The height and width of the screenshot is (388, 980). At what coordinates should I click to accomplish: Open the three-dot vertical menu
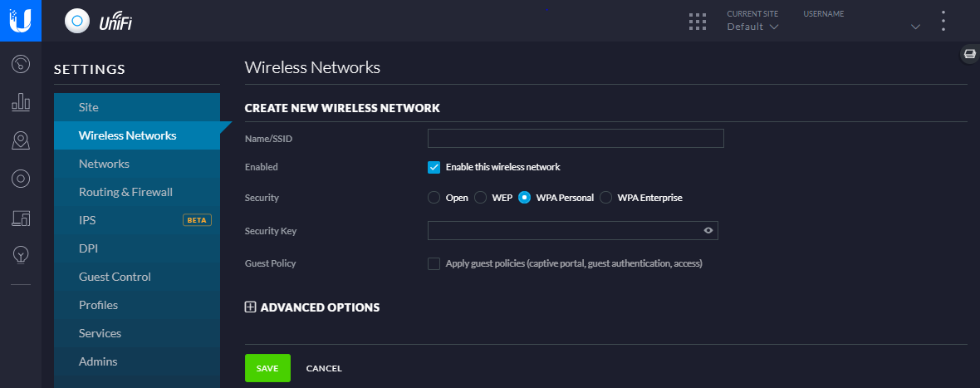coord(943,22)
